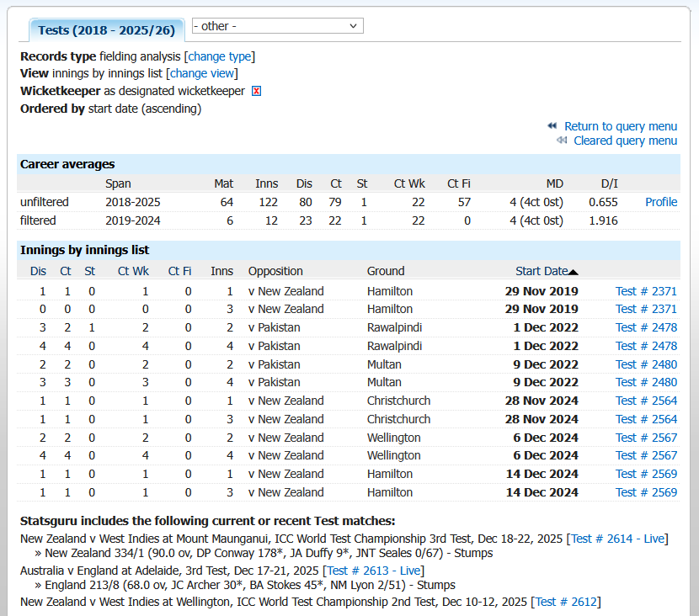The width and height of the screenshot is (699, 616).
Task: Click the grey rewind icon beside Cleared query menu
Action: pyautogui.click(x=562, y=140)
